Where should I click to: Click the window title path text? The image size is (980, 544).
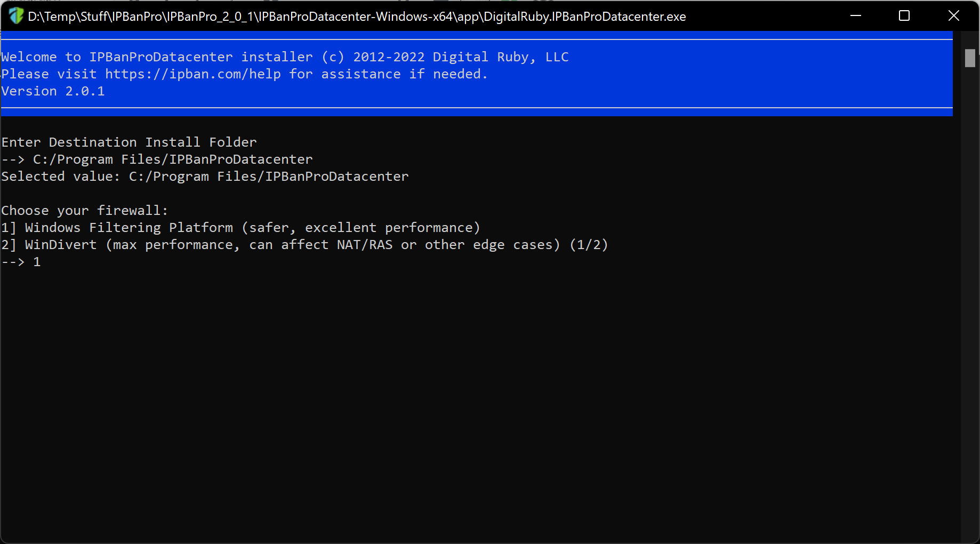pos(357,17)
